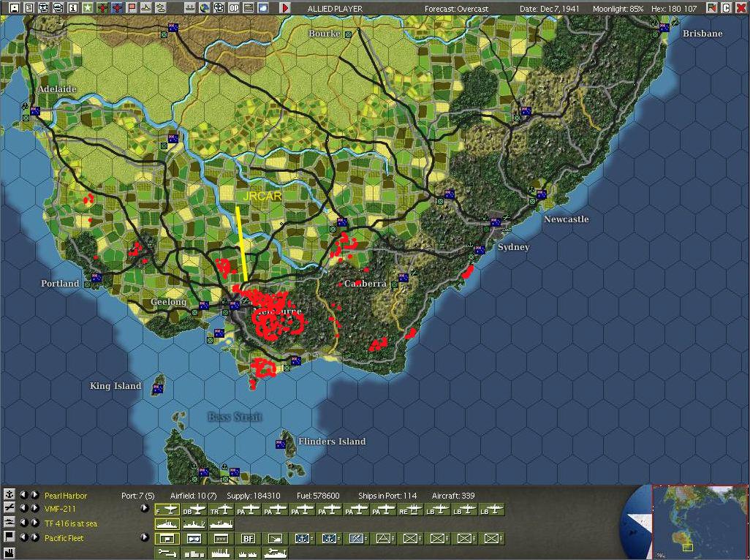The width and height of the screenshot is (750, 560).
Task: Click the 'C' icon in the top-right corner
Action: coord(726,7)
